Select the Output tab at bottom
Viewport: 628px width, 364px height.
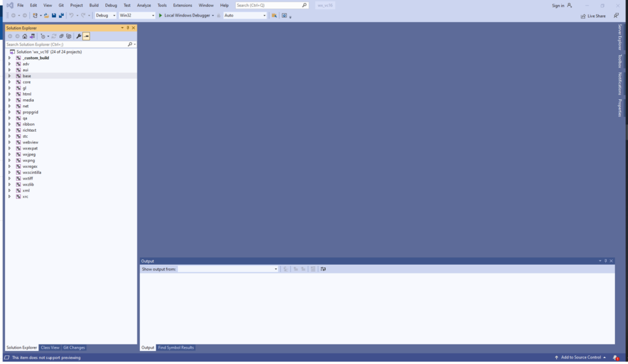tap(147, 347)
